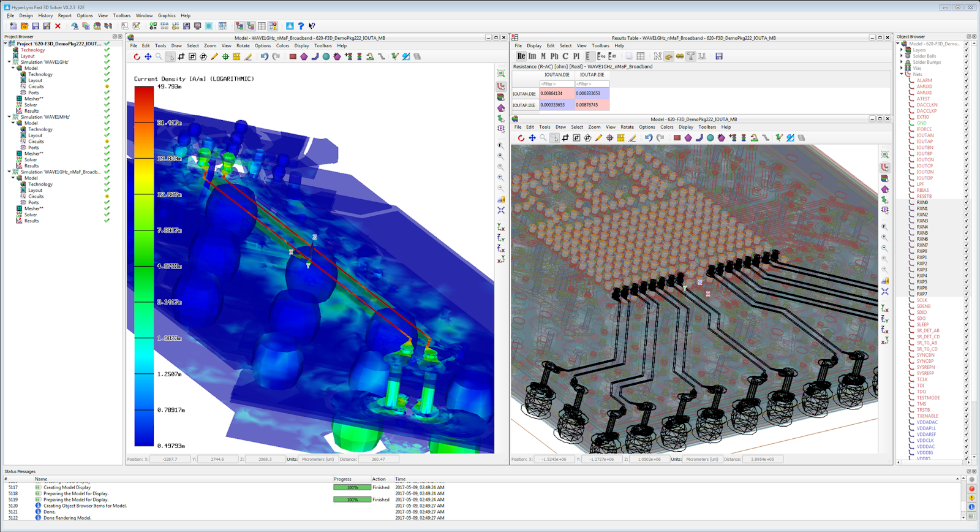Open the Display menu in Results Table window
Image resolution: width=980 pixels, height=532 pixels.
[534, 46]
